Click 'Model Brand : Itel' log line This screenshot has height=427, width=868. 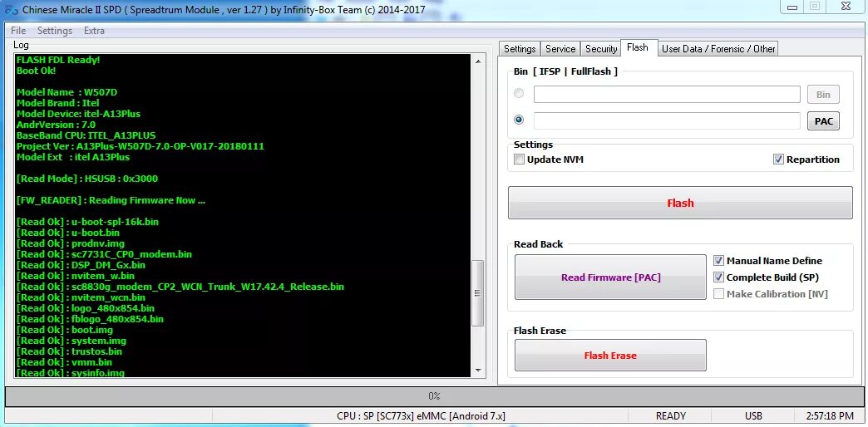click(x=57, y=103)
